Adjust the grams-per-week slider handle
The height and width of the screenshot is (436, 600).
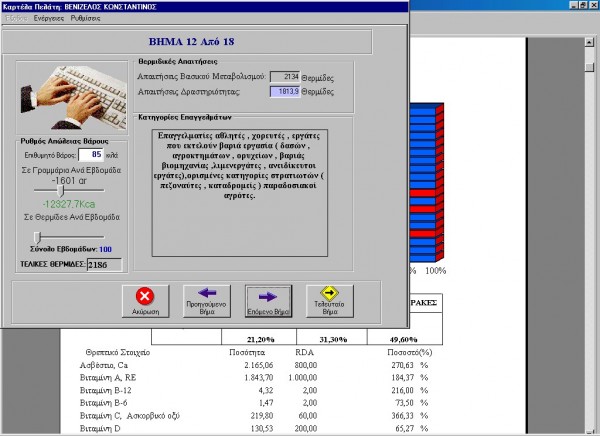[61, 190]
